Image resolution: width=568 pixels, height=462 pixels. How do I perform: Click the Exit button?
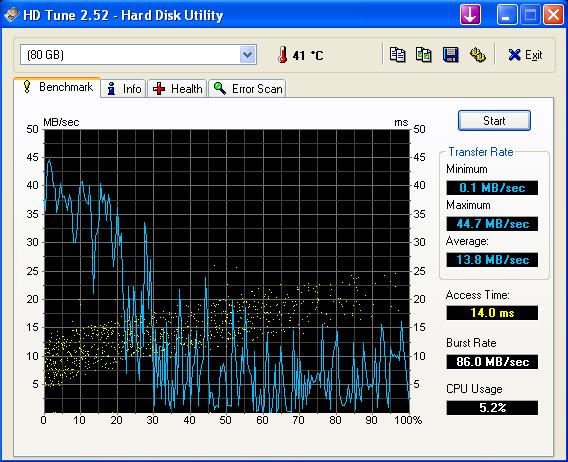(x=525, y=55)
